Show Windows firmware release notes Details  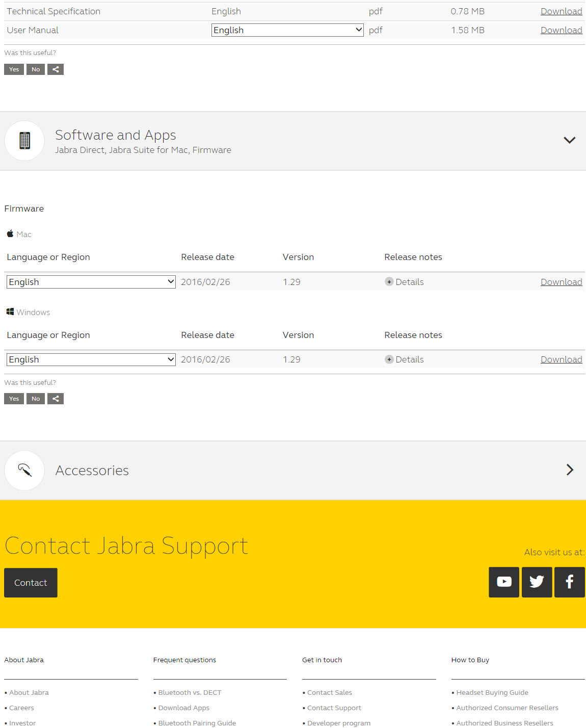click(x=410, y=359)
